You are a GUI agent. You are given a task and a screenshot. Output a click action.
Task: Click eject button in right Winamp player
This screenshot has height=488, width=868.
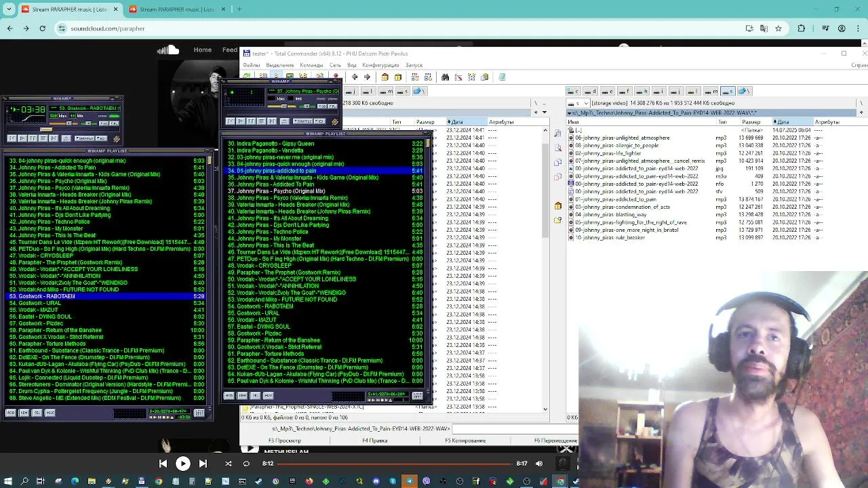pyautogui.click(x=285, y=121)
